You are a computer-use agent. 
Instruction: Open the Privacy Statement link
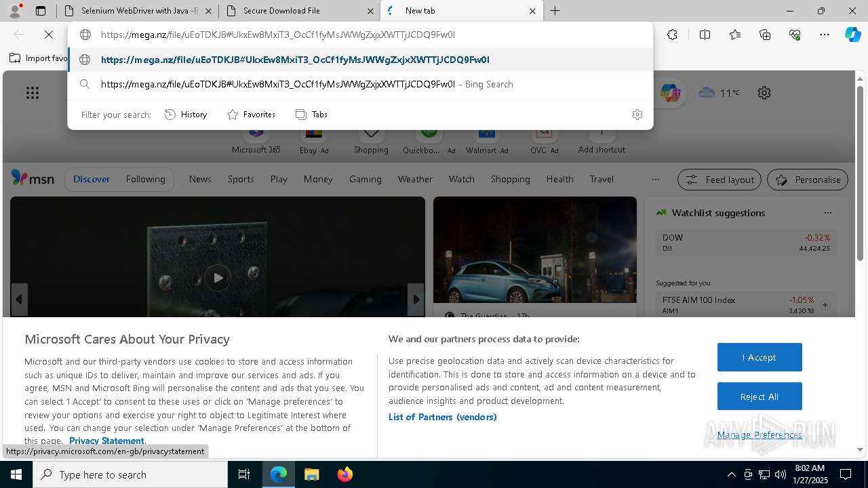click(x=106, y=441)
